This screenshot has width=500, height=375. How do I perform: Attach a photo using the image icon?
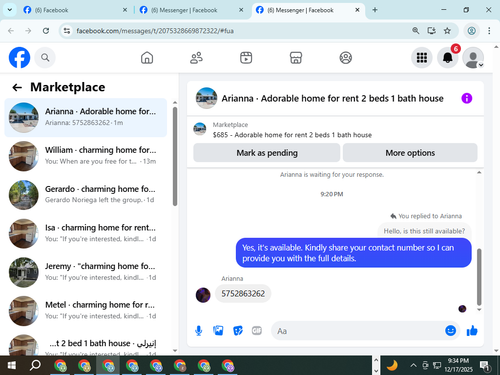coord(218,331)
